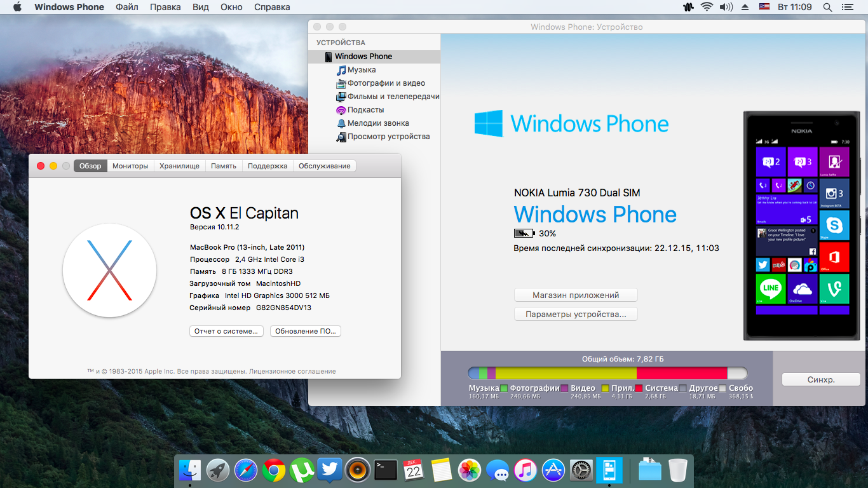Open Notes from the Dock

tap(442, 470)
